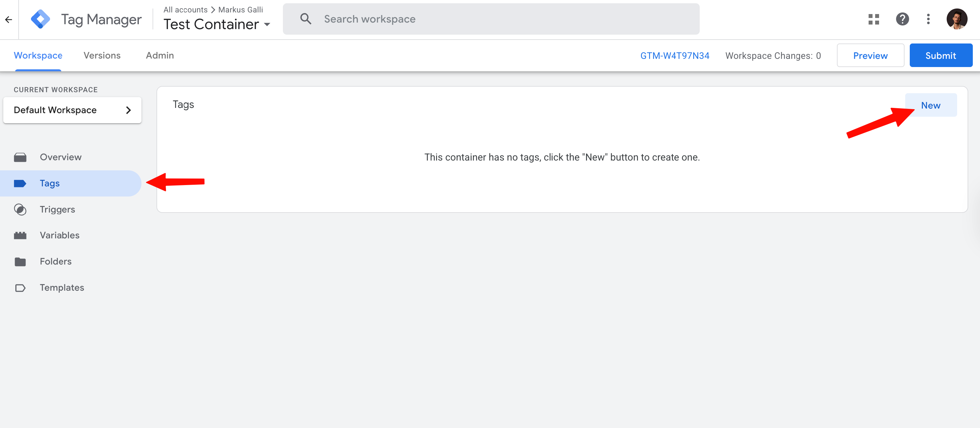This screenshot has width=980, height=428.
Task: Click the GTM-W4T97N34 container ID link
Action: [675, 56]
